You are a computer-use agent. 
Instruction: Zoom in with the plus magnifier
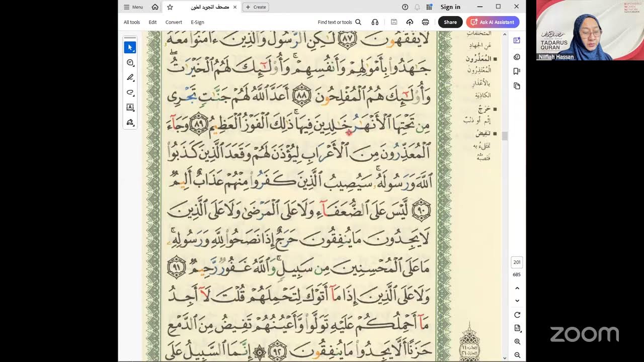pos(517,342)
